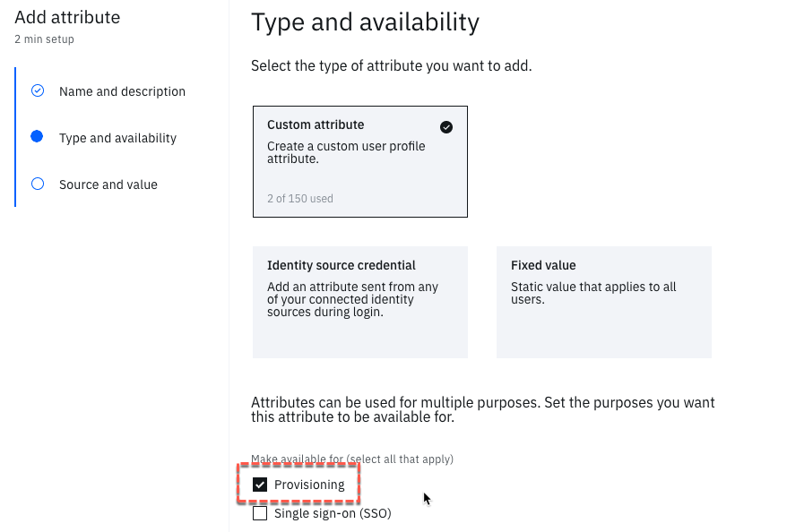This screenshot has height=532, width=787.
Task: Click the selected checkmark on the Custom attribute tile
Action: point(446,127)
